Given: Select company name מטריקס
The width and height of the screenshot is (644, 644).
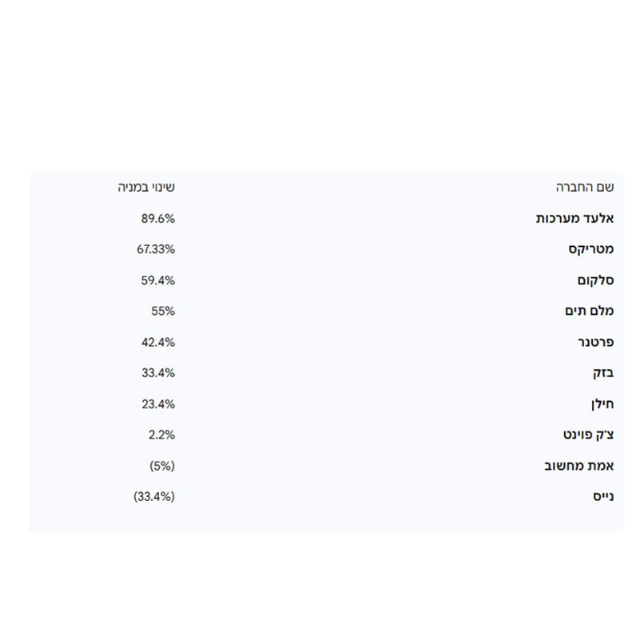Looking at the screenshot, I should [x=591, y=249].
